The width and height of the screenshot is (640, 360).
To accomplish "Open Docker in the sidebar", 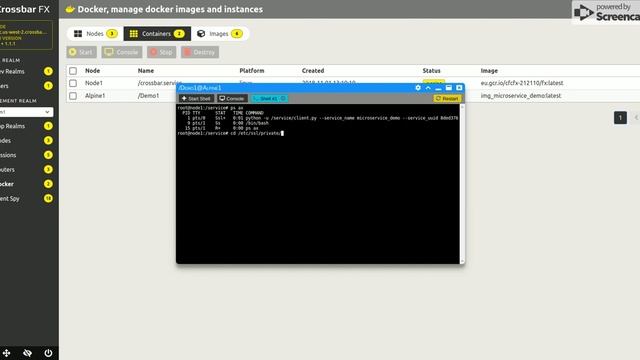I will 7,184.
